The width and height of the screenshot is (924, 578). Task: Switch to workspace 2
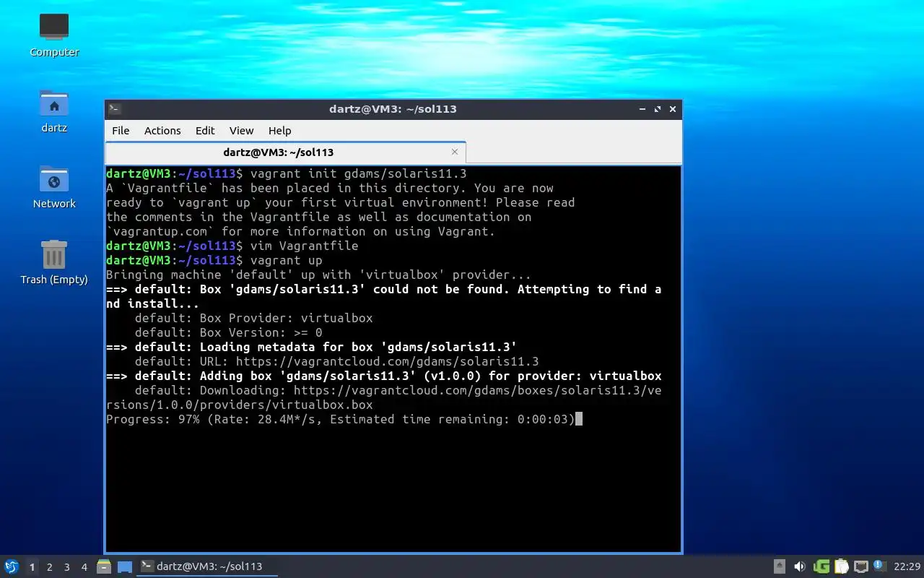click(49, 567)
